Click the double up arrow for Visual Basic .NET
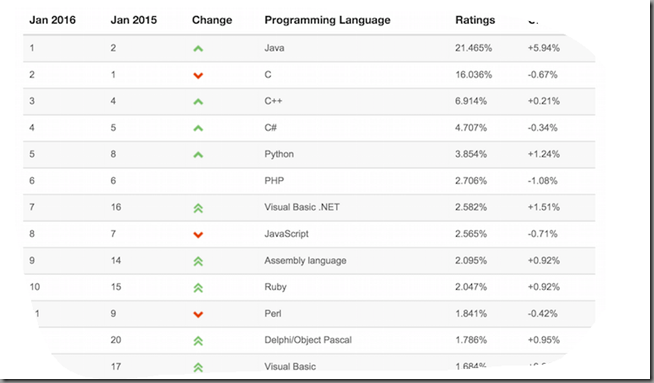This screenshot has height=383, width=654. [x=198, y=208]
